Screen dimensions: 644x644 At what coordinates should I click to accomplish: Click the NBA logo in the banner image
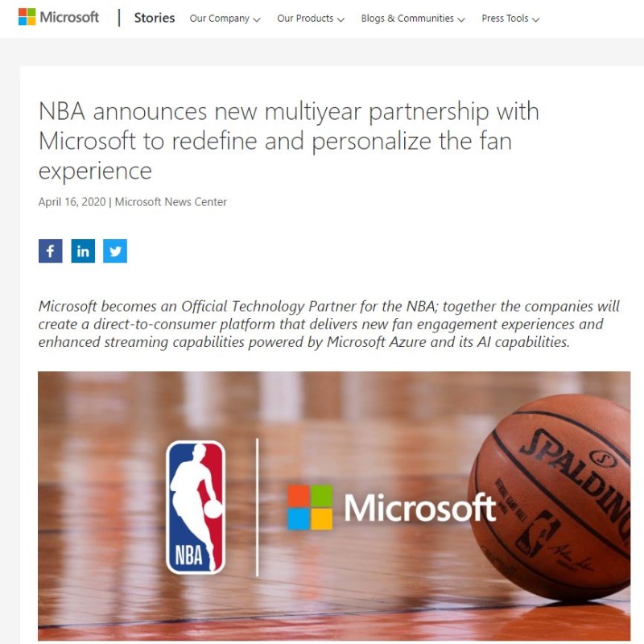(x=196, y=507)
